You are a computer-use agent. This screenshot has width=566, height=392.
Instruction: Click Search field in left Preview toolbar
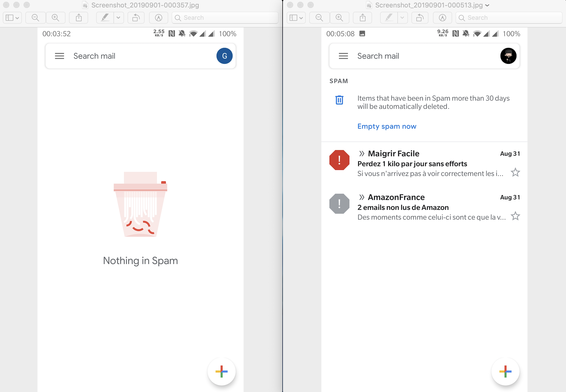pyautogui.click(x=225, y=18)
